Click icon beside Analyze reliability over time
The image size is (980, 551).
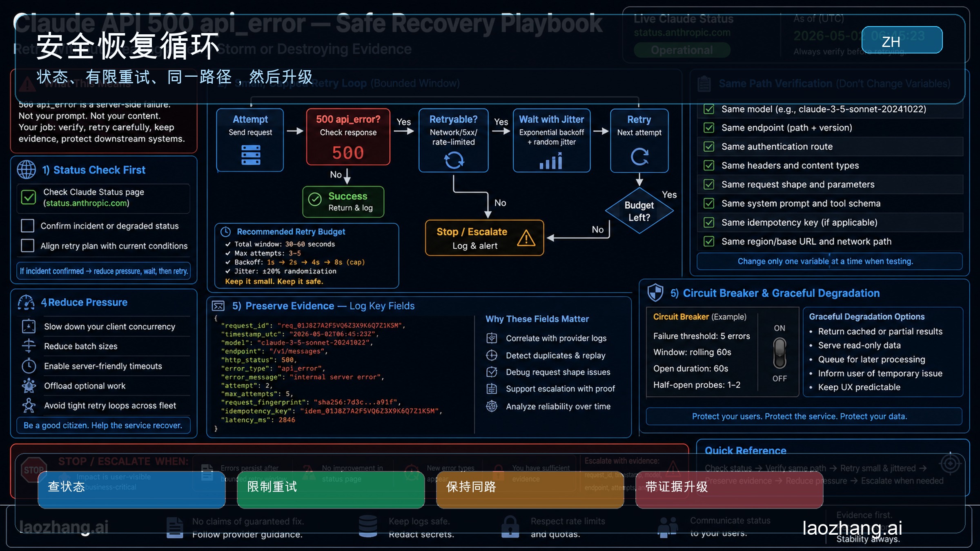[x=492, y=406]
